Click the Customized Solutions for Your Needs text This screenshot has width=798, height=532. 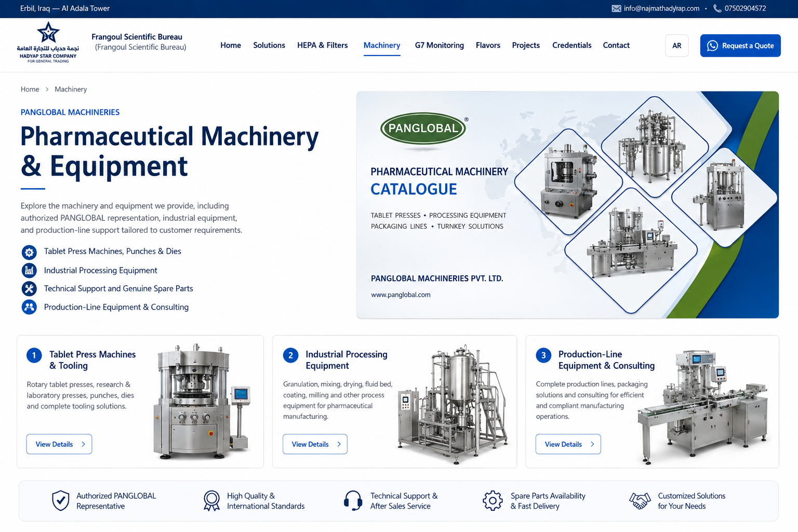pos(691,501)
